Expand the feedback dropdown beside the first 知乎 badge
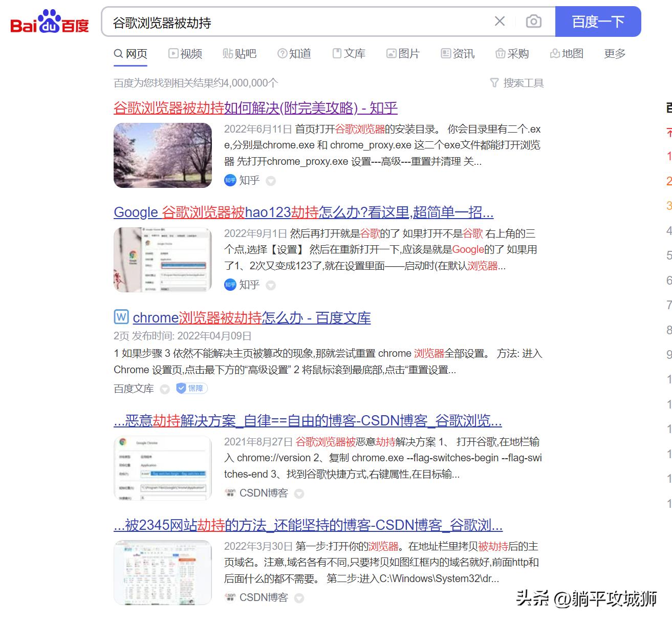The height and width of the screenshot is (622, 672). [x=270, y=181]
